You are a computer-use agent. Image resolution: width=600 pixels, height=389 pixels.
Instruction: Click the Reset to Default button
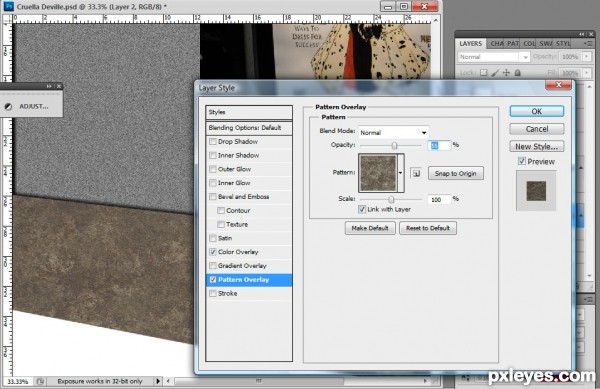428,228
